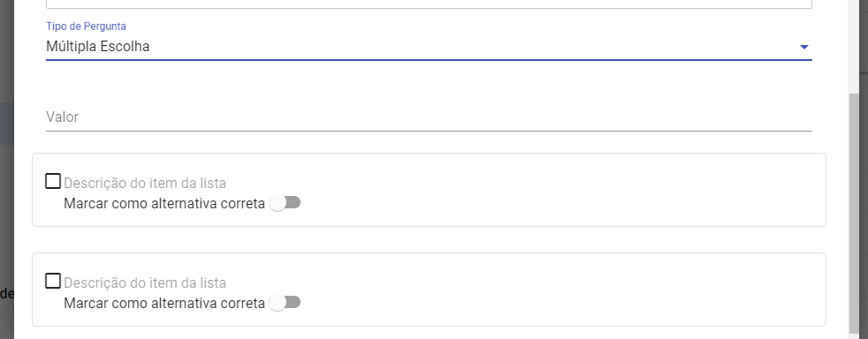This screenshot has width=868, height=339.
Task: Enable second 'Marcar como alternativa correta' switch
Action: coord(286,303)
